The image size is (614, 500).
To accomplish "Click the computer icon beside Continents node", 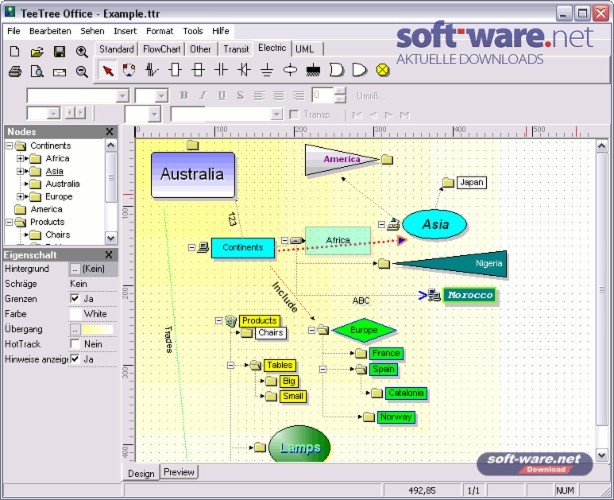I will click(203, 247).
